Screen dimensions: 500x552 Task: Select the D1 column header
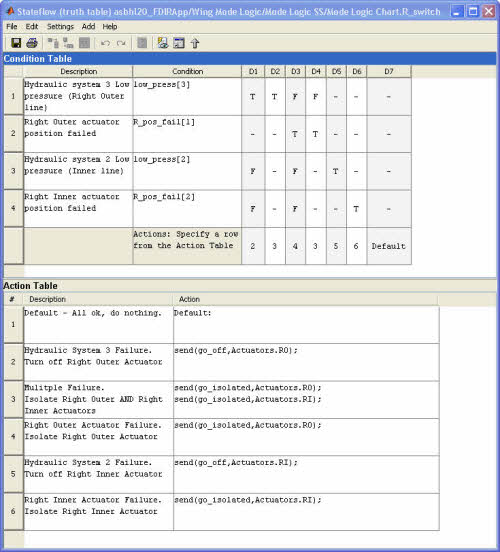(x=253, y=71)
